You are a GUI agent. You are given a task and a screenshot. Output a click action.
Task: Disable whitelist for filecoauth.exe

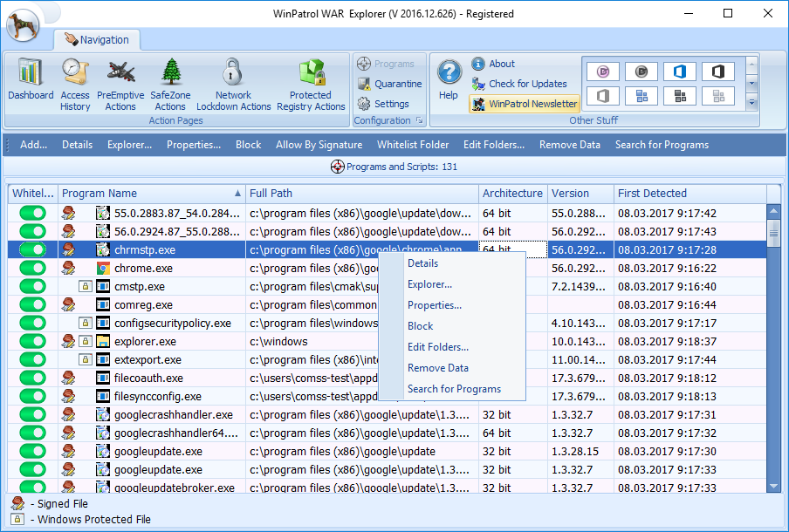pyautogui.click(x=32, y=379)
